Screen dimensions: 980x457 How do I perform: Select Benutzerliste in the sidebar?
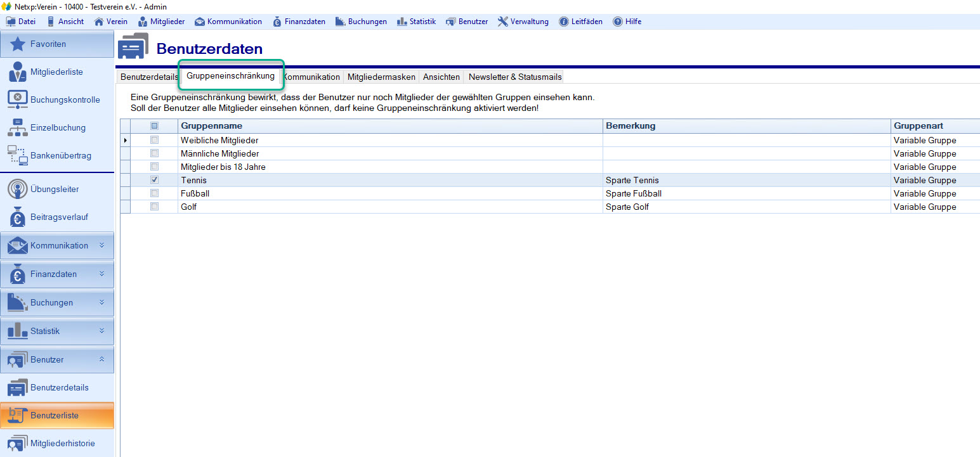57,415
